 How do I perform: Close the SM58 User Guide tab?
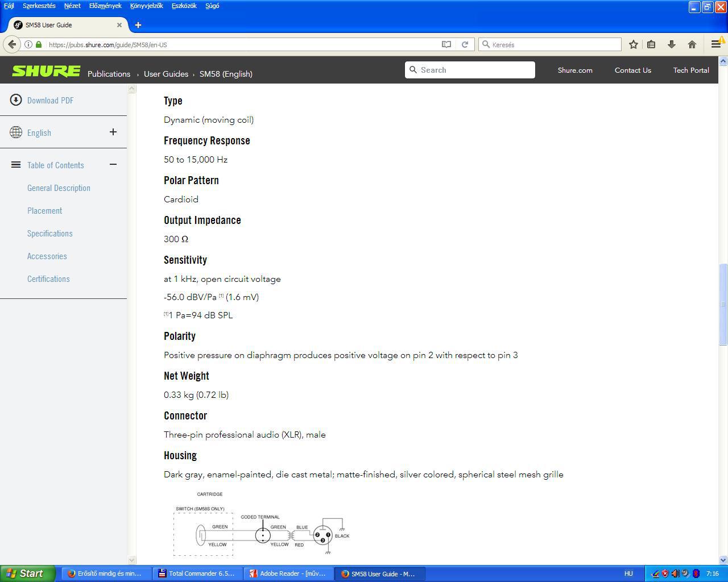[x=119, y=25]
